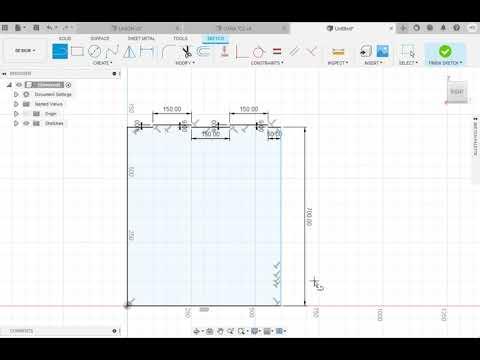Apply the Equal constraint
480x360 pixels.
point(277,52)
